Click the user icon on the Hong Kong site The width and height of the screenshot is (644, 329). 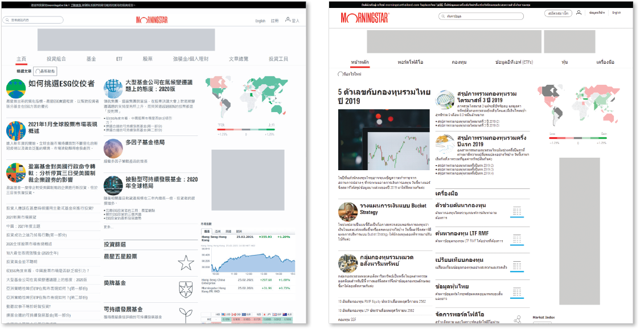(x=287, y=20)
